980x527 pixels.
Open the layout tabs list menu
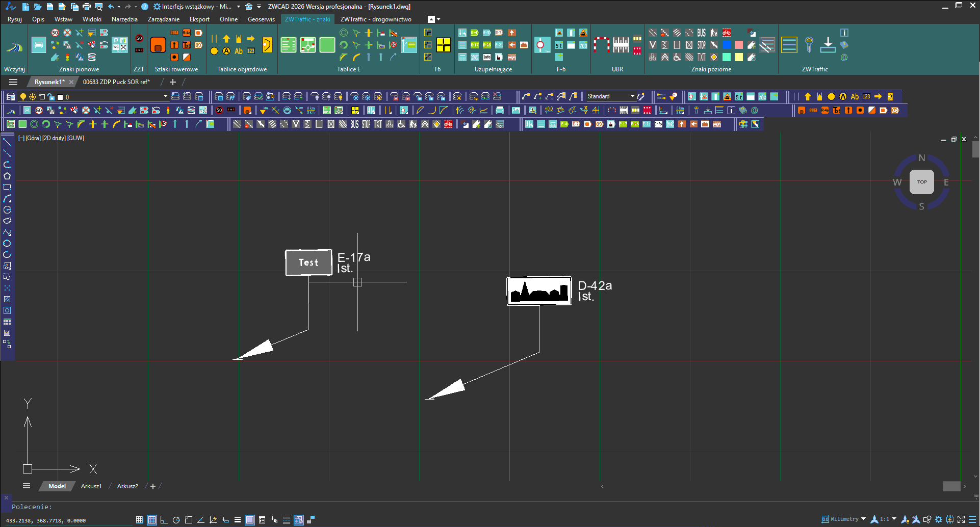click(x=27, y=486)
